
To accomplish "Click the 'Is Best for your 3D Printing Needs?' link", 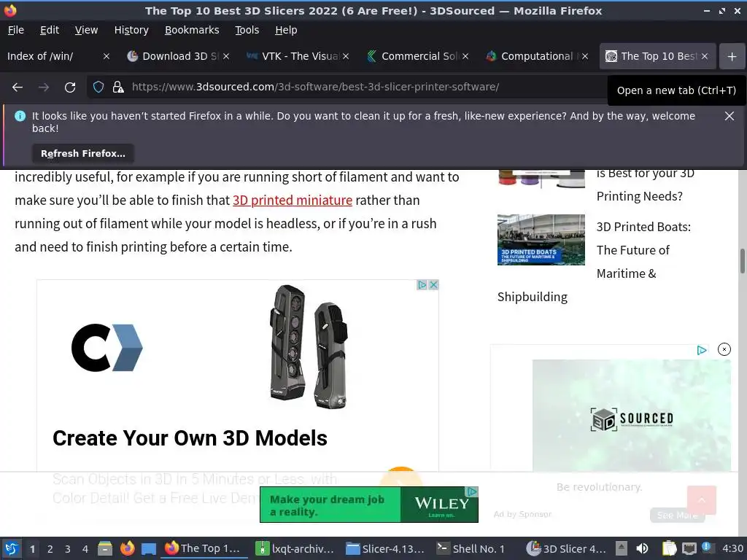I will coord(645,184).
